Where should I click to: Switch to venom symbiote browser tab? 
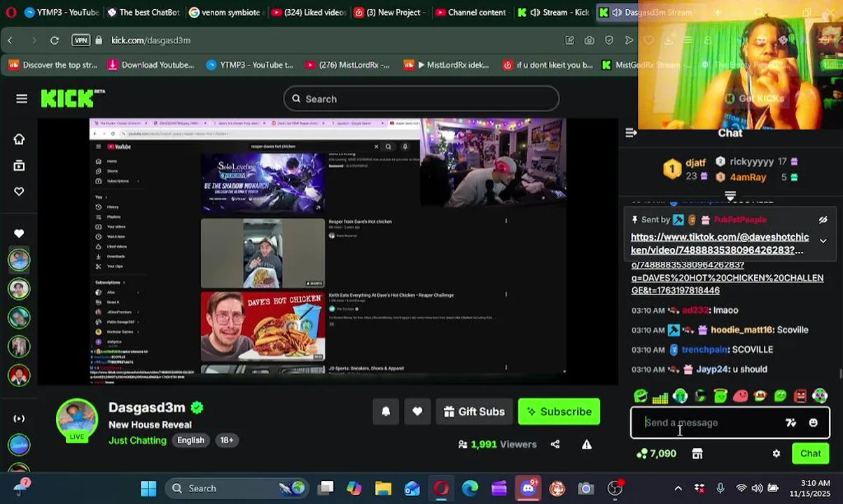tap(225, 13)
